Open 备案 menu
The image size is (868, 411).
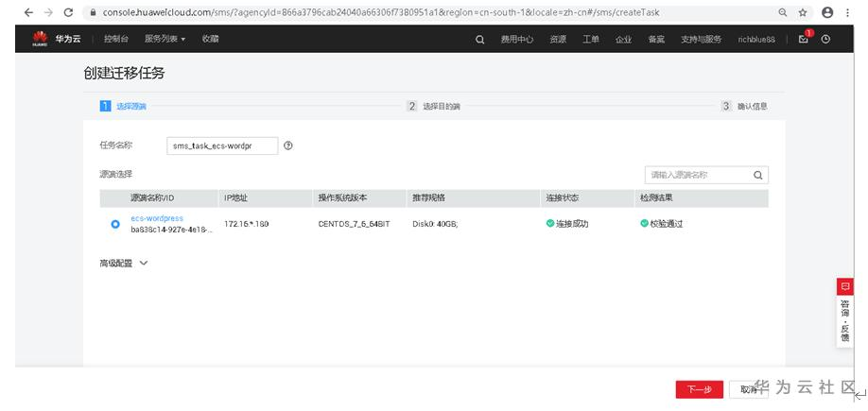[656, 40]
